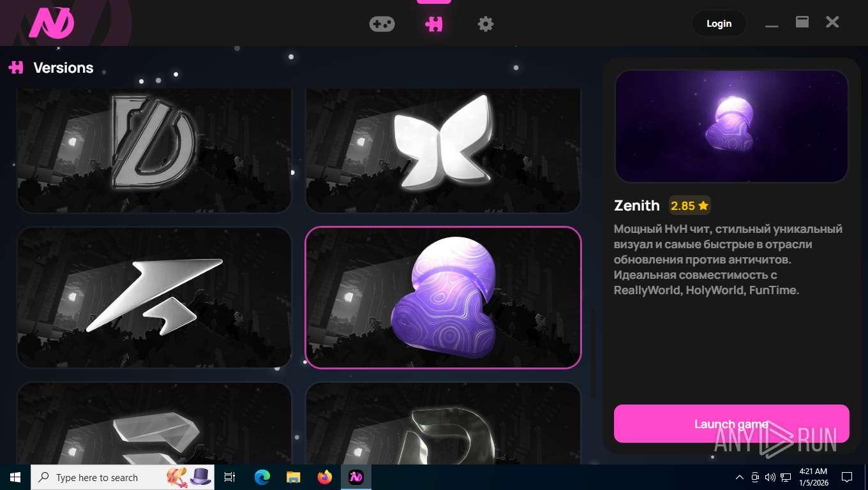
Task: Open File Explorer from the taskbar
Action: (293, 477)
